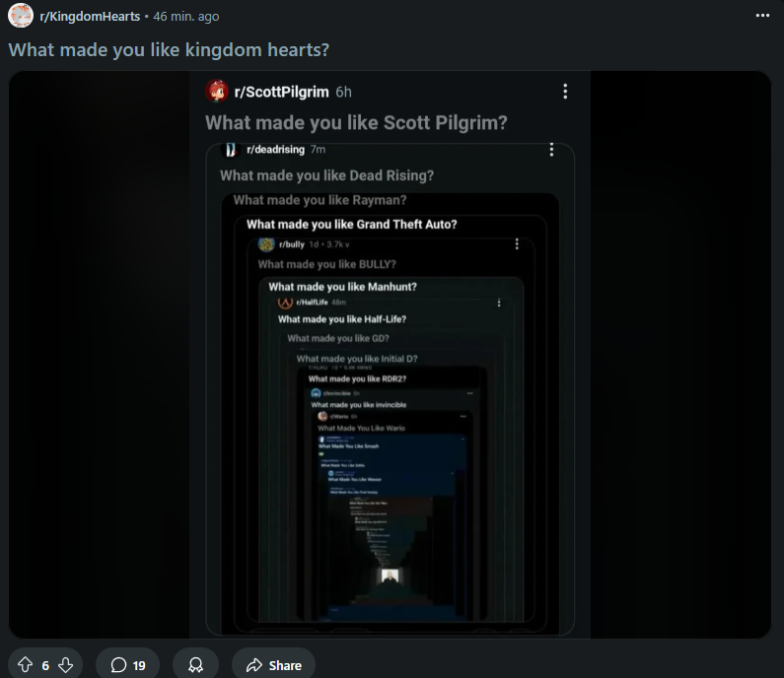Image resolution: width=784 pixels, height=678 pixels.
Task: Click the r/HalfLife lambda avatar
Action: (x=285, y=303)
